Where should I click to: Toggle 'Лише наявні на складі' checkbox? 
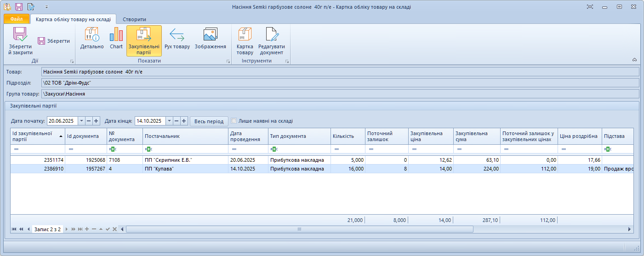[x=234, y=121]
